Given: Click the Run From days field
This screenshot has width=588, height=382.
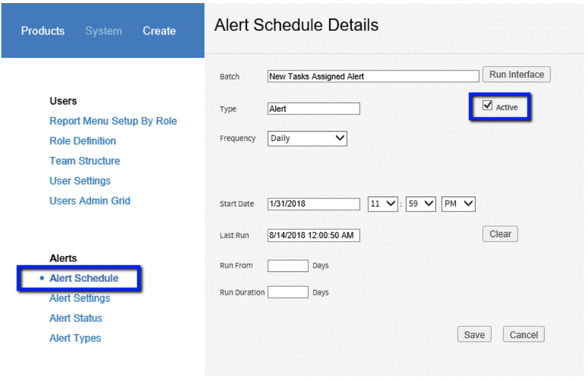Looking at the screenshot, I should tap(288, 266).
